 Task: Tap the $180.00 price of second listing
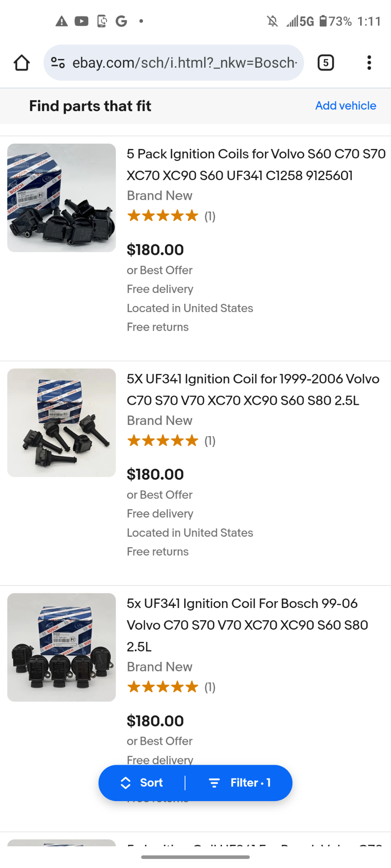155,474
